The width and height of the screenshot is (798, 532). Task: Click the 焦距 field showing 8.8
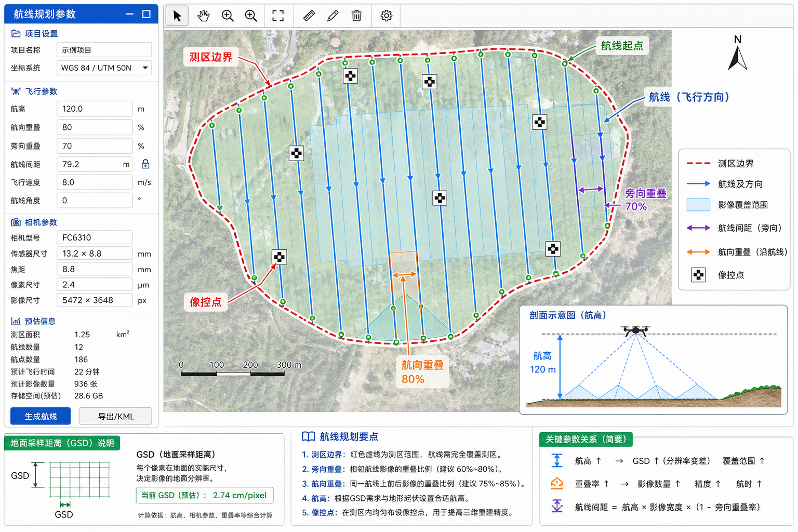click(95, 269)
